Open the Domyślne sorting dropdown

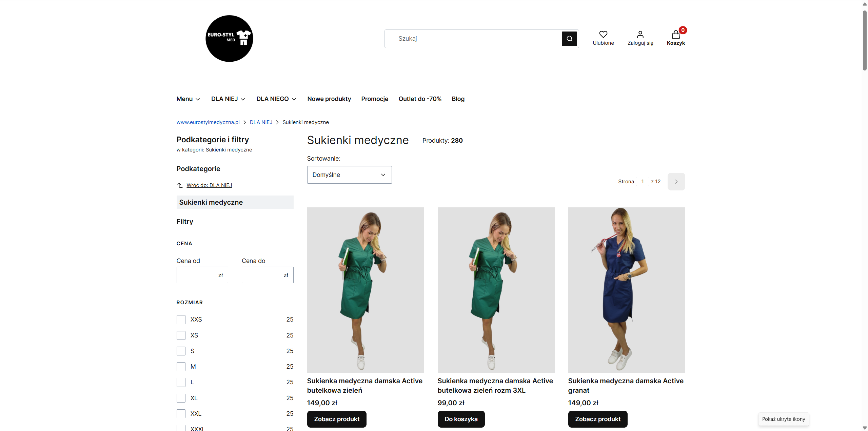(x=349, y=175)
